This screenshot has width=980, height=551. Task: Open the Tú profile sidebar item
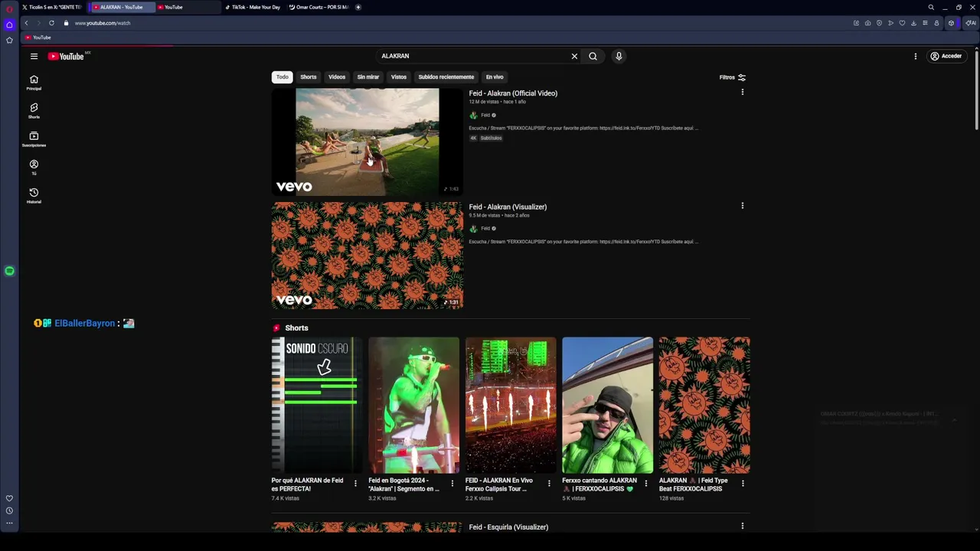(34, 168)
